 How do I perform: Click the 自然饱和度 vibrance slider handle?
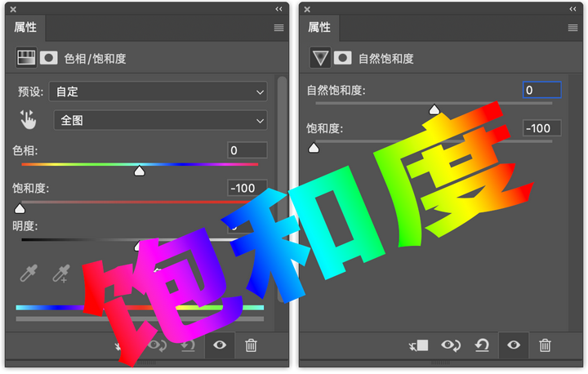click(x=434, y=109)
